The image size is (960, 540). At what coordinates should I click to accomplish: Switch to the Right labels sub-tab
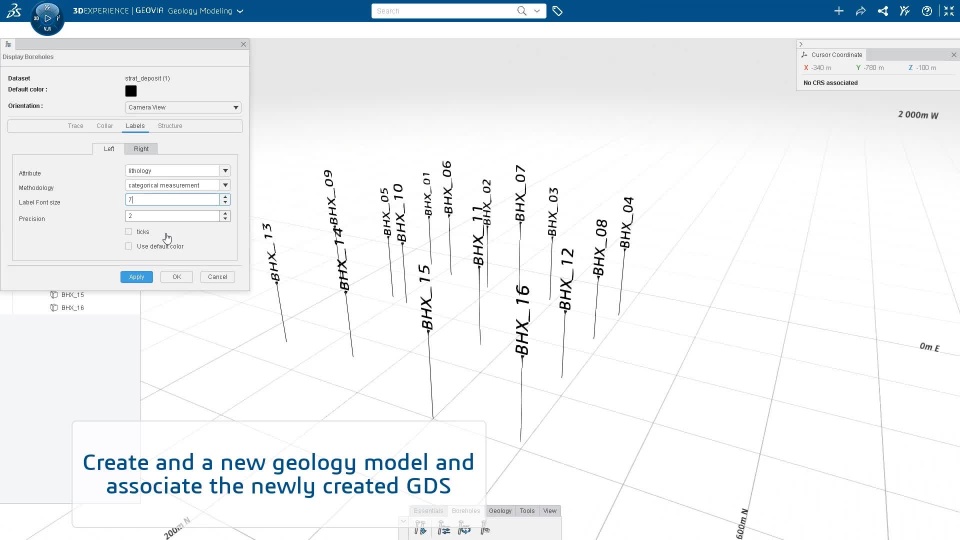point(141,149)
